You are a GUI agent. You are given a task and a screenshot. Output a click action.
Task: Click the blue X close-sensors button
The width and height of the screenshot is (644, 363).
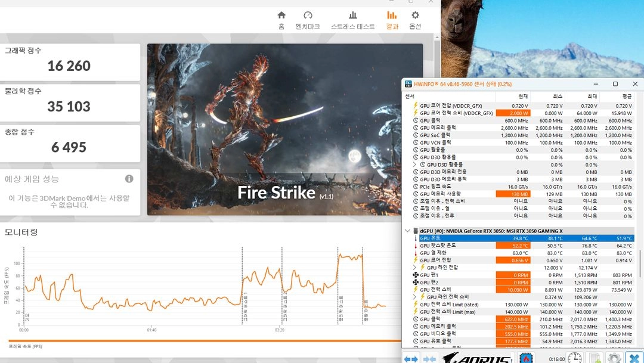[x=634, y=358]
